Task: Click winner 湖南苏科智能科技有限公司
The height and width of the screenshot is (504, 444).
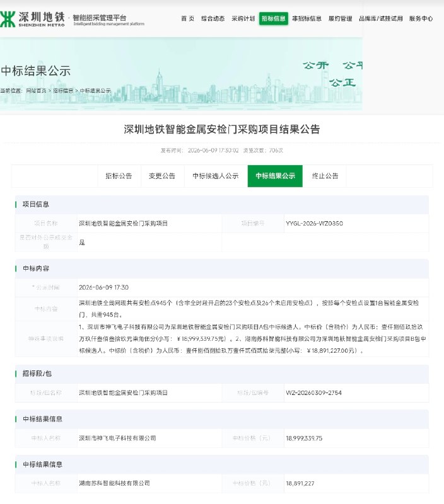Action: pyautogui.click(x=115, y=483)
